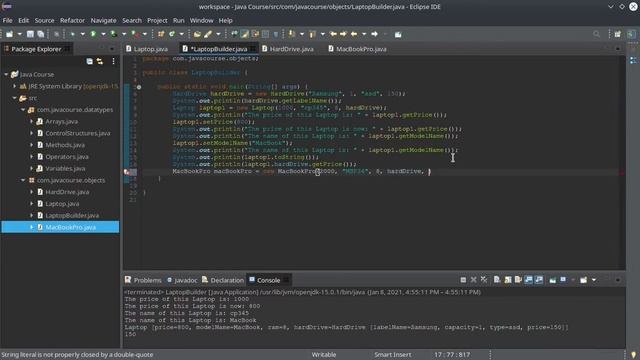The width and height of the screenshot is (640, 360).
Task: Collapse the com.javacourse.datatypes package
Action: pyautogui.click(x=23, y=110)
